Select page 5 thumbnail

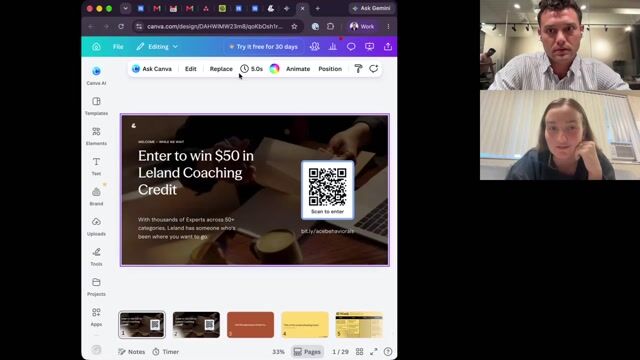point(359,324)
